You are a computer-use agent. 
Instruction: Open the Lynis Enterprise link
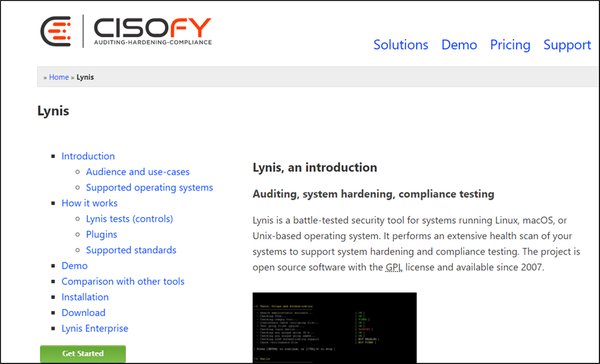pos(95,329)
